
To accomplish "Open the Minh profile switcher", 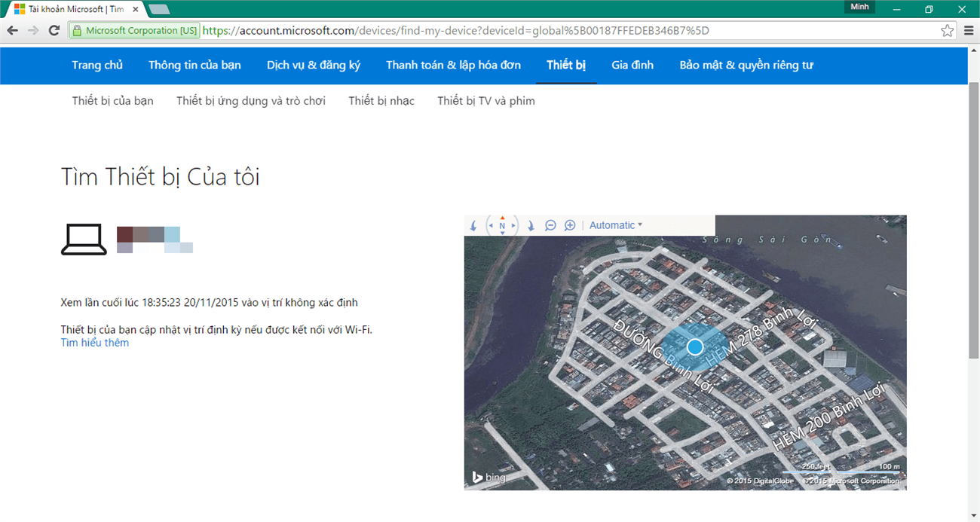I will click(859, 7).
